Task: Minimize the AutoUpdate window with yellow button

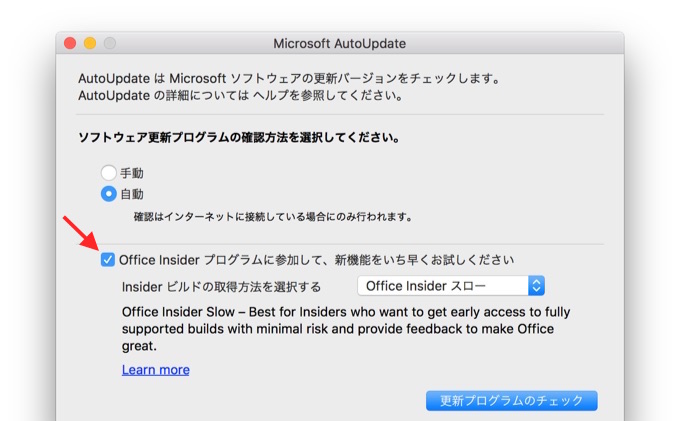Action: pos(90,44)
